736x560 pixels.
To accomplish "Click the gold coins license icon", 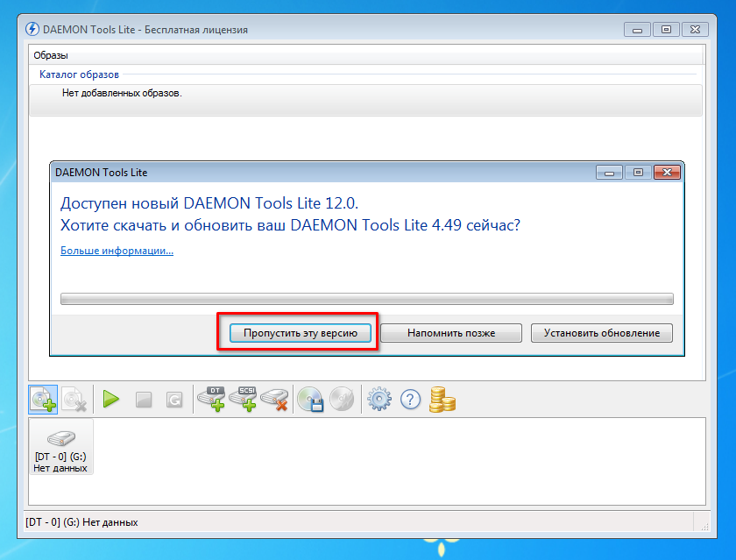I will (x=442, y=400).
